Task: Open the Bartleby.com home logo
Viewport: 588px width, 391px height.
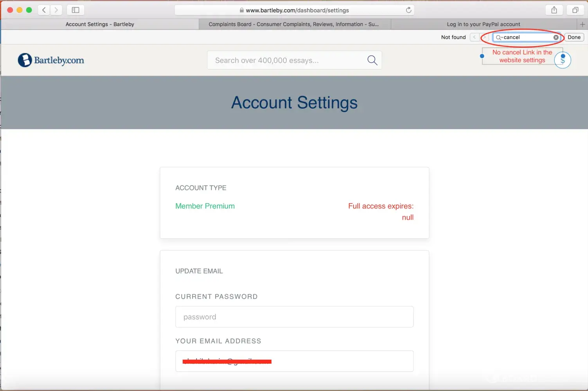Action: point(51,60)
